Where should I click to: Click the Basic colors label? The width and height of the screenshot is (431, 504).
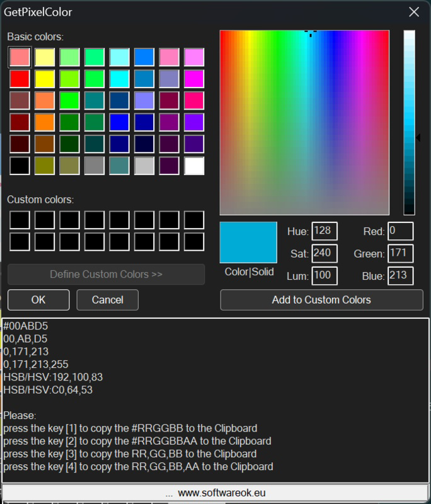tap(35, 37)
